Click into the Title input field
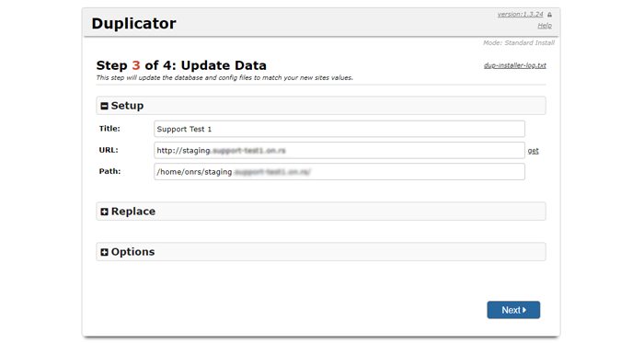The width and height of the screenshot is (644, 344). tap(339, 129)
